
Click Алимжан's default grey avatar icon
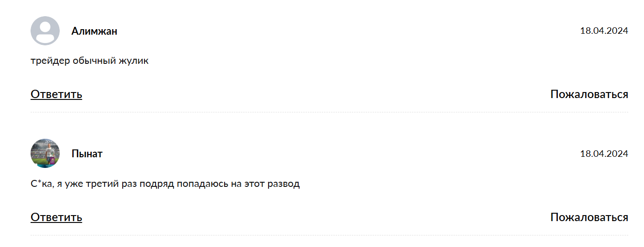[x=45, y=31]
